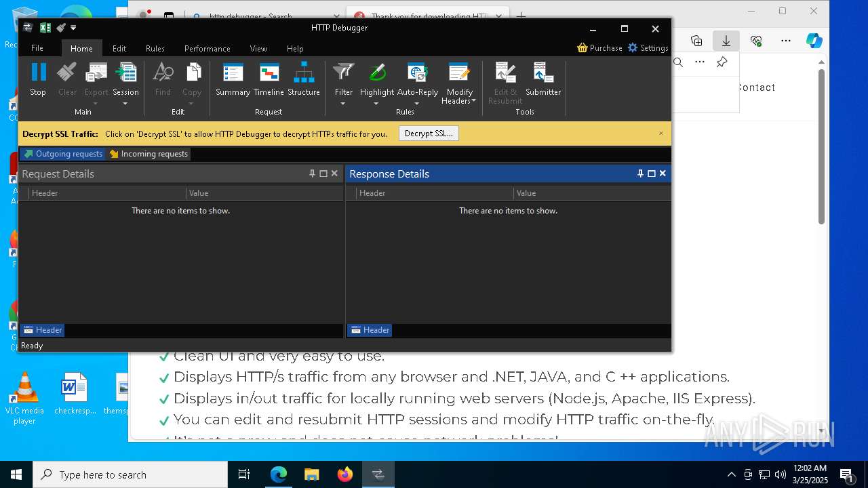The image size is (868, 488).
Task: Open Microsoft Edge from the taskbar
Action: click(x=279, y=474)
